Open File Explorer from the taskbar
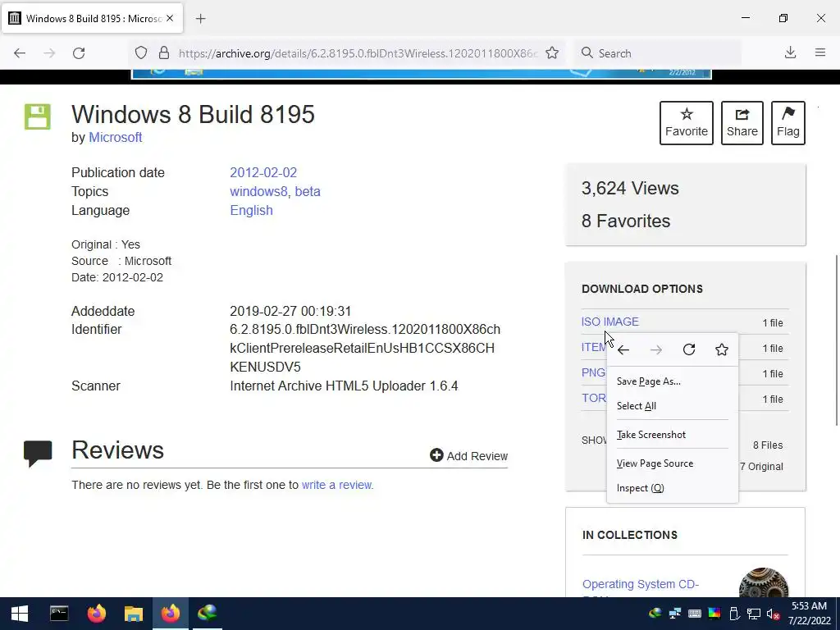 [134, 614]
